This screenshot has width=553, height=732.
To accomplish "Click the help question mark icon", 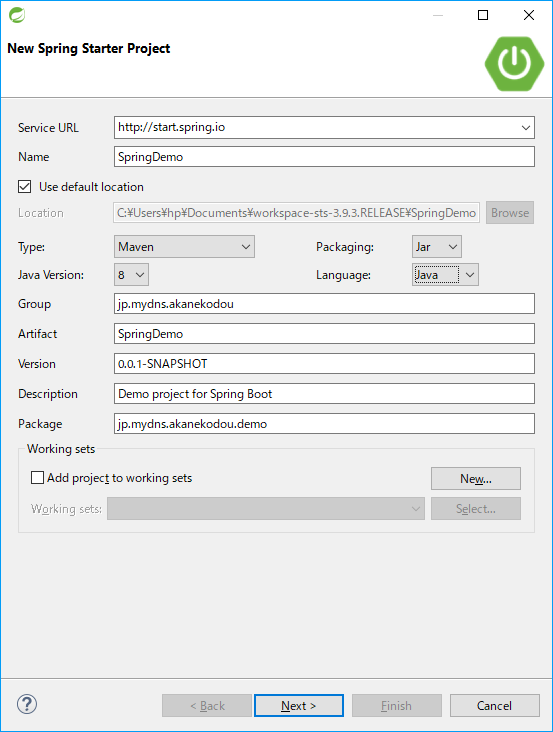I will click(27, 704).
